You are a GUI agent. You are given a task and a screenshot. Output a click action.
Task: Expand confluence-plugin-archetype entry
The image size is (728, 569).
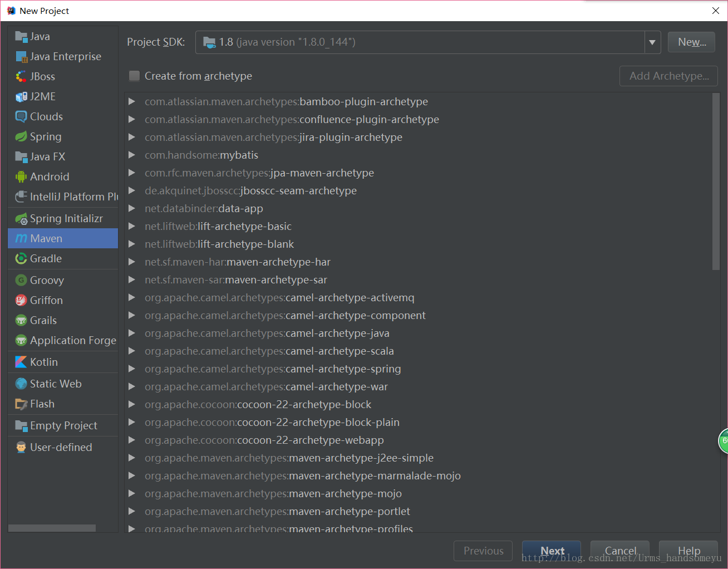pyautogui.click(x=132, y=120)
